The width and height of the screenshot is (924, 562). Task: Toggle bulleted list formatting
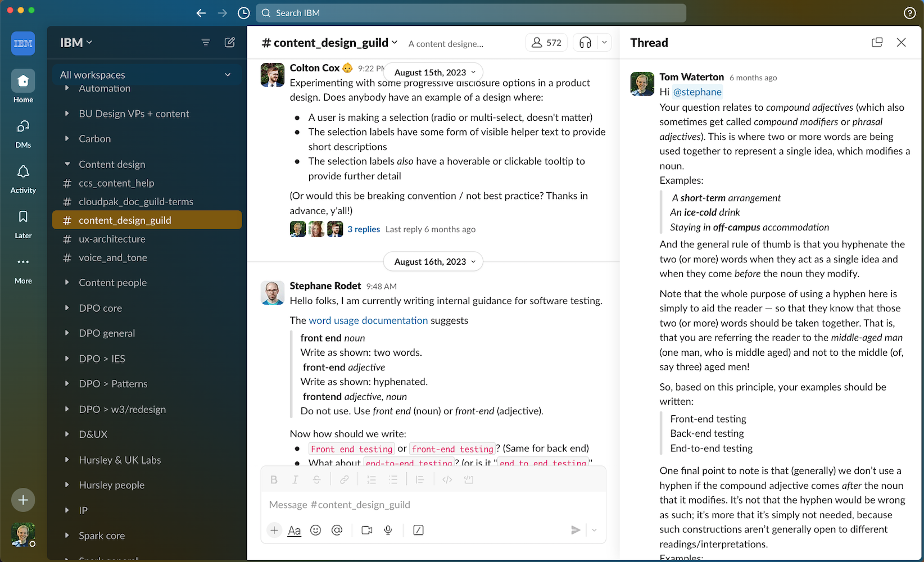tap(393, 479)
